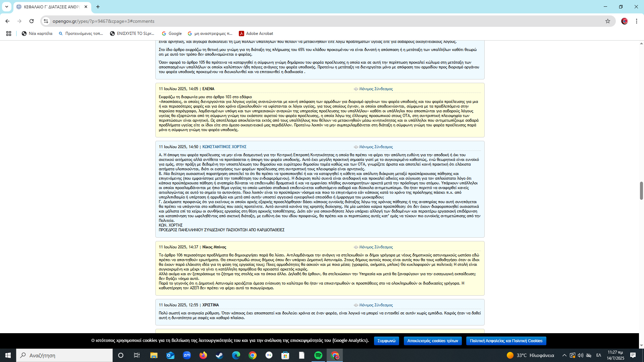Open Microsoft Edge from the taskbar
The width and height of the screenshot is (644, 362).
pos(236,355)
